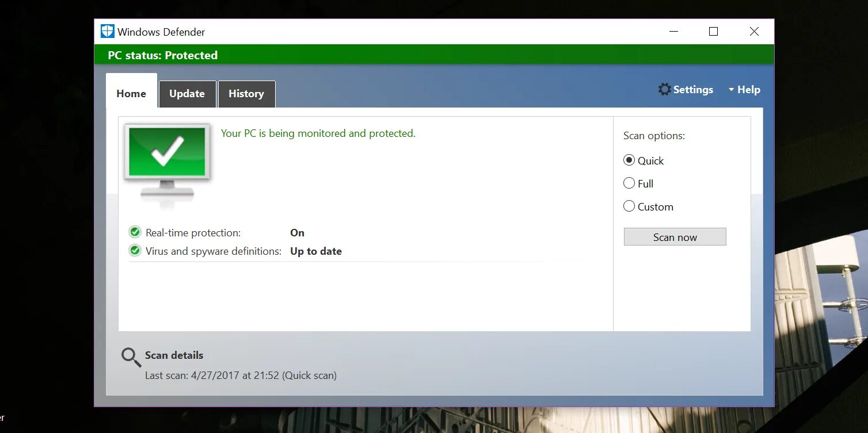Click the 'Scan details' heading

(174, 355)
